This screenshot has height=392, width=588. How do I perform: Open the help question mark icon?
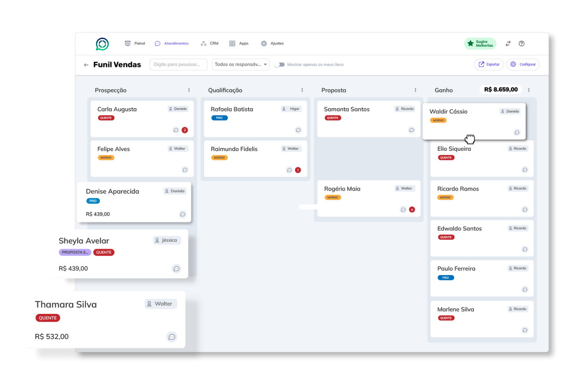pyautogui.click(x=521, y=44)
